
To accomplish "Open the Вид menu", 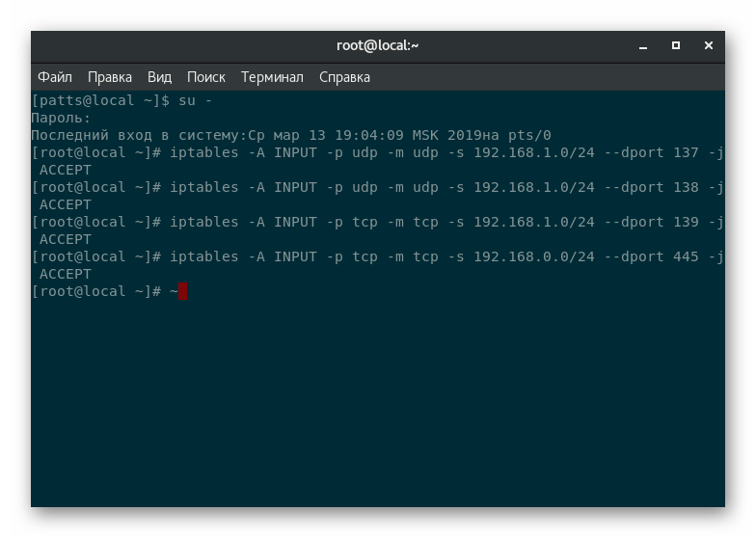I will [160, 77].
